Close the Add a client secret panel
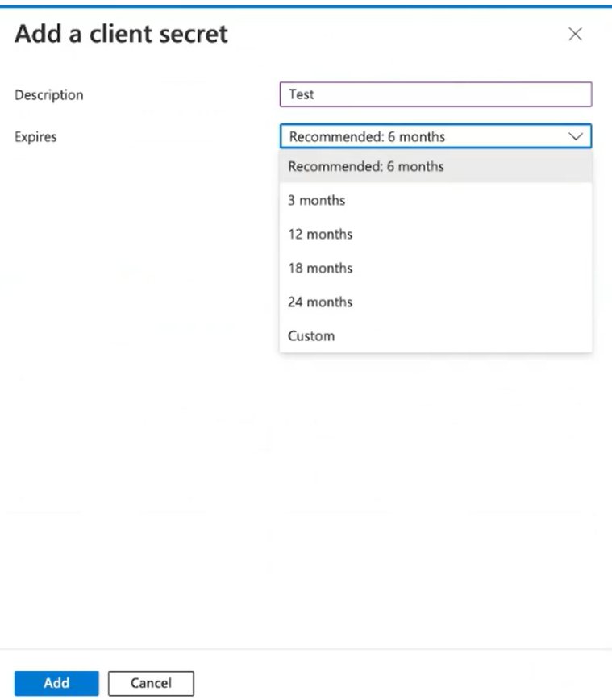 pyautogui.click(x=575, y=34)
